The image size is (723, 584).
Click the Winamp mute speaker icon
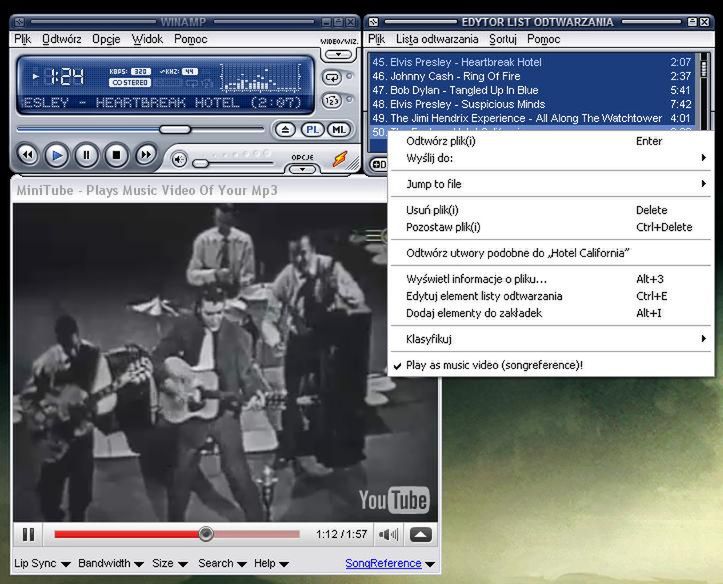(179, 159)
